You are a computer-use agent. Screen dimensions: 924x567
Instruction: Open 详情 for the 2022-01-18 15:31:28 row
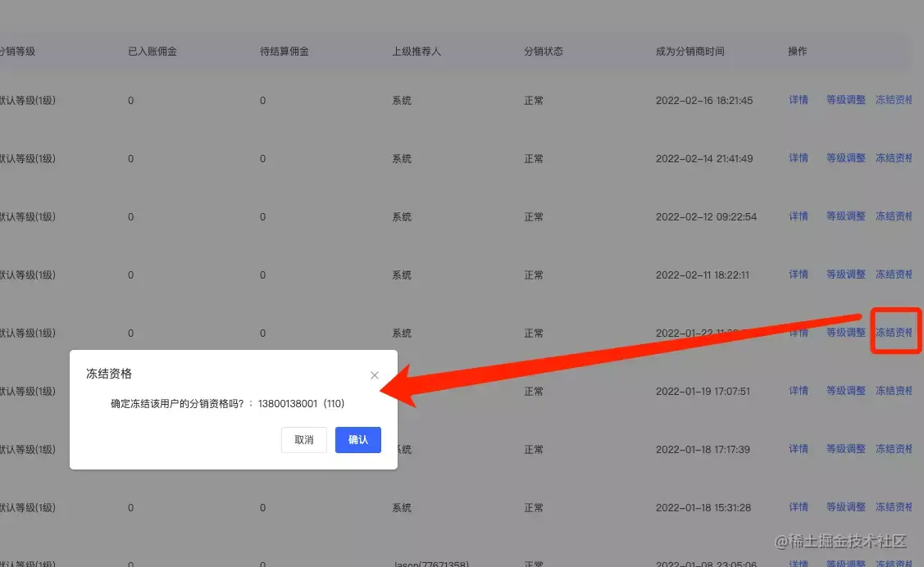(799, 507)
